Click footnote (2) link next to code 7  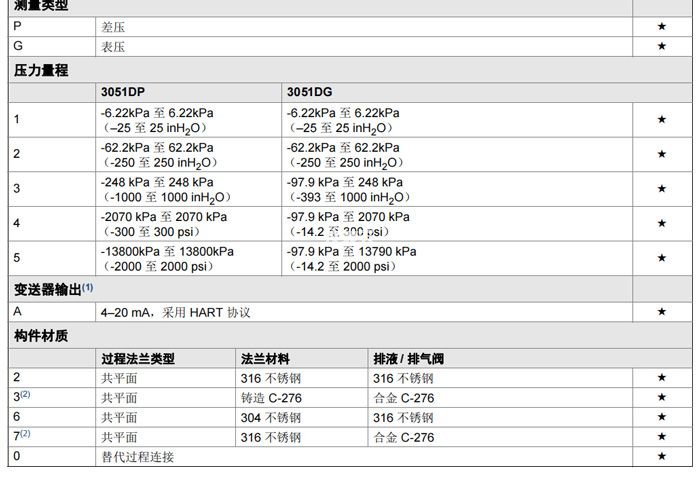coord(25,433)
